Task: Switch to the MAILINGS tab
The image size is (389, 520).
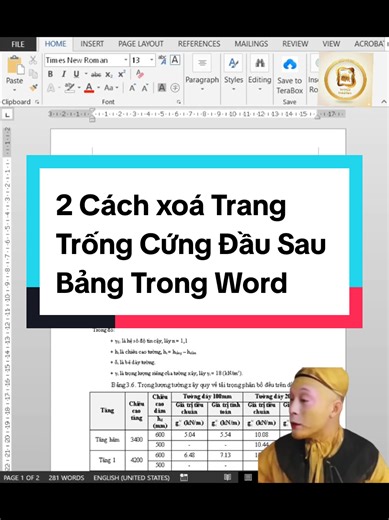Action: pos(251,44)
